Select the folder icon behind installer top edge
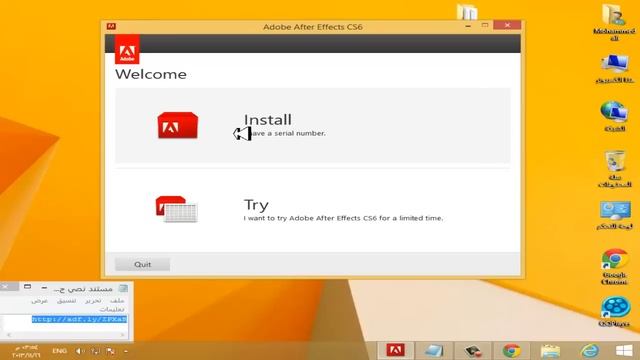The width and height of the screenshot is (640, 360). click(467, 12)
